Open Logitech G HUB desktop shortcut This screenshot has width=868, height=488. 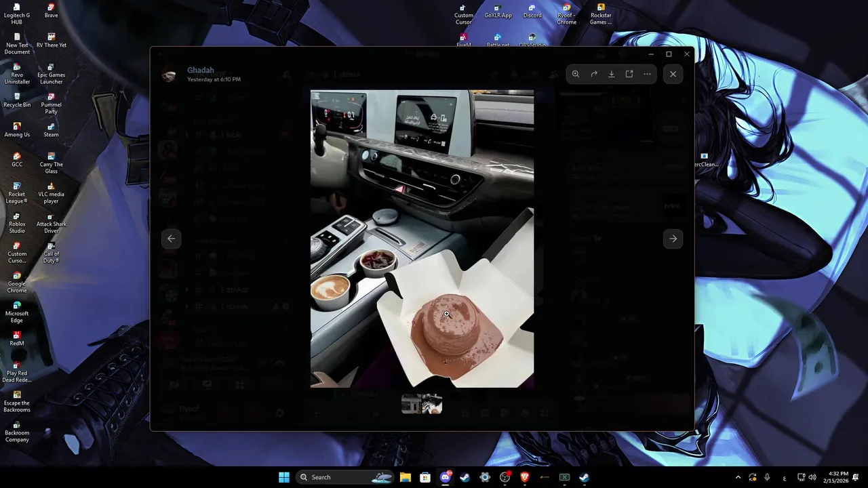[17, 14]
